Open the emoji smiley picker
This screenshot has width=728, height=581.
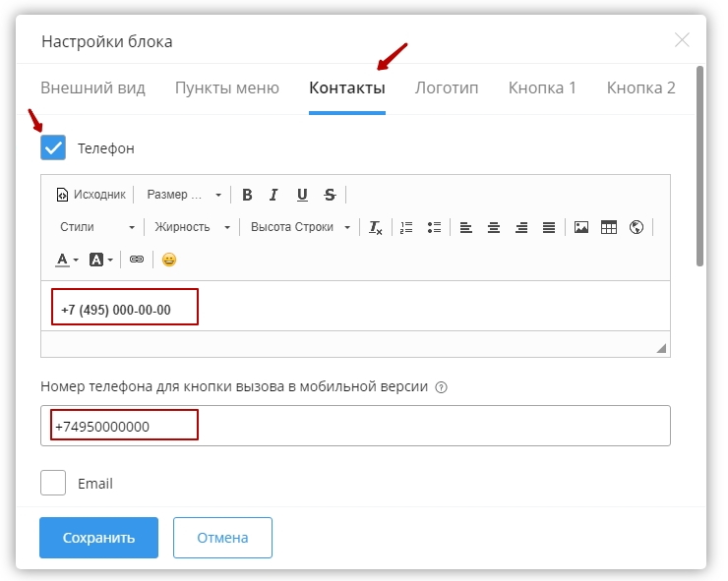coord(169,260)
